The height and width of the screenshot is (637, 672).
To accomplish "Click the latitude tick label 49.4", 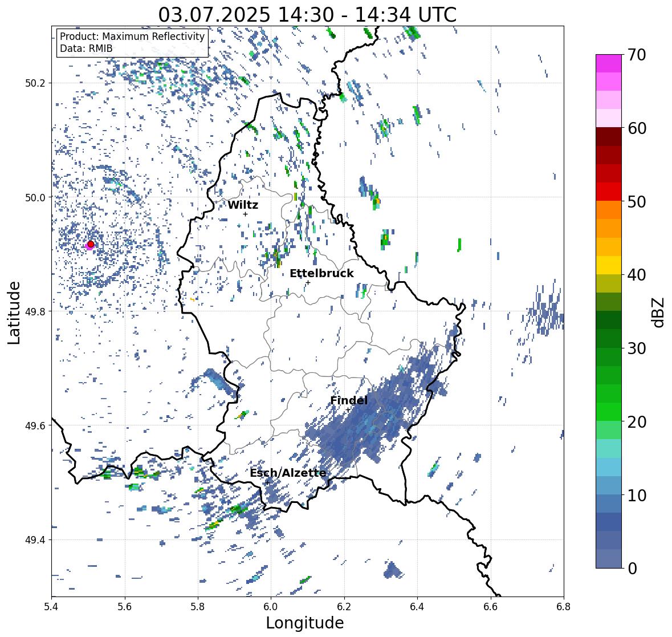I will (x=35, y=539).
